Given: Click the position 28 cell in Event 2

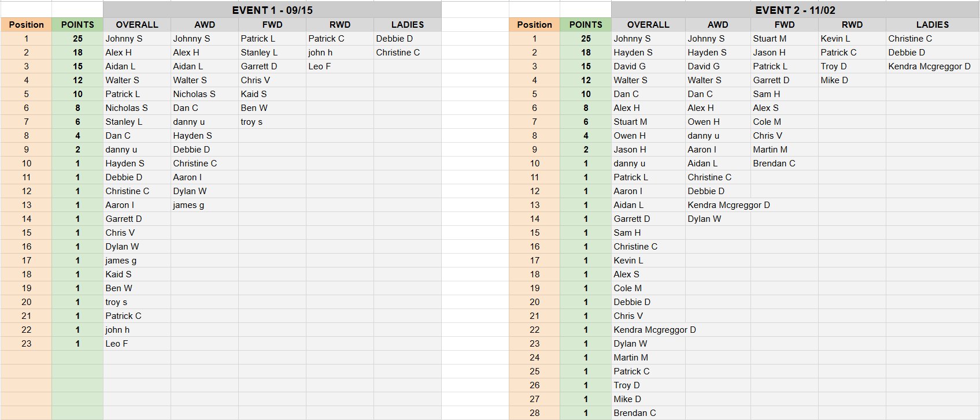Looking at the screenshot, I should click(x=534, y=413).
